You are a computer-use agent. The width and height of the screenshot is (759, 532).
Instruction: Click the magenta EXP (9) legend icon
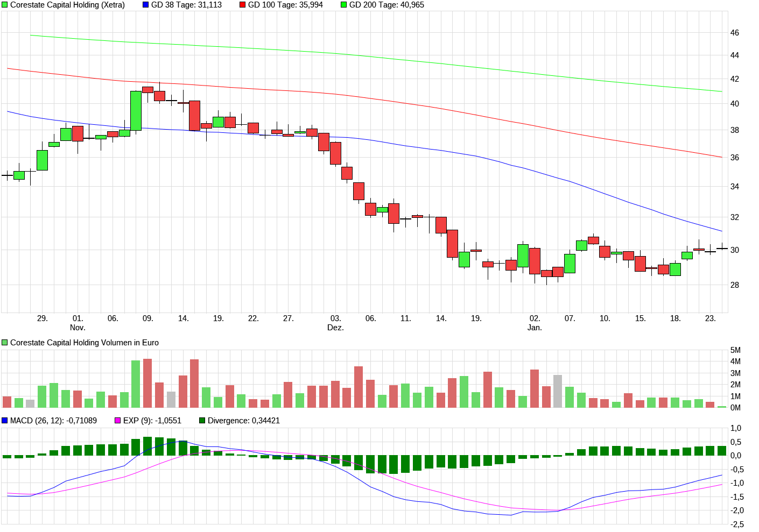click(x=116, y=419)
